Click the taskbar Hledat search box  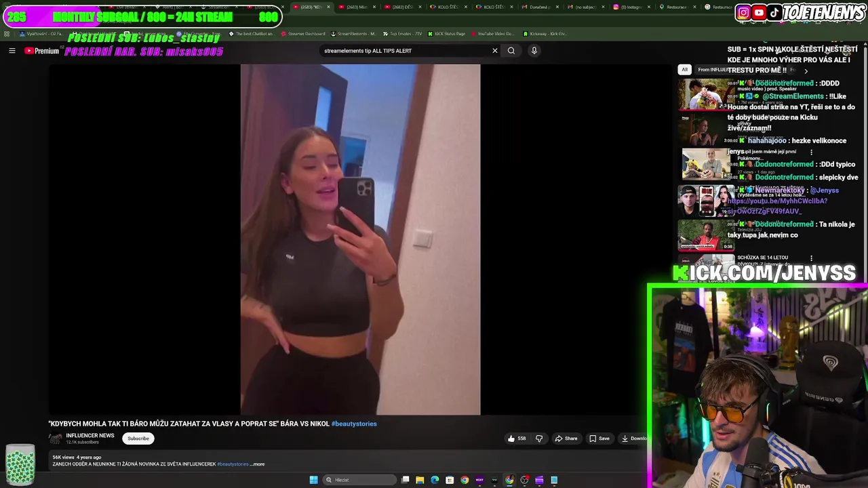point(358,480)
